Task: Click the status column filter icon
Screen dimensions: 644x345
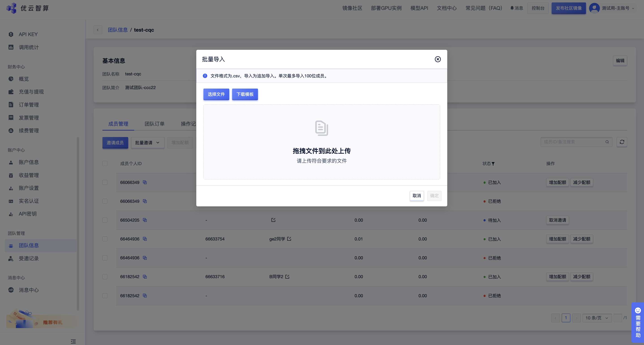Action: tap(493, 164)
